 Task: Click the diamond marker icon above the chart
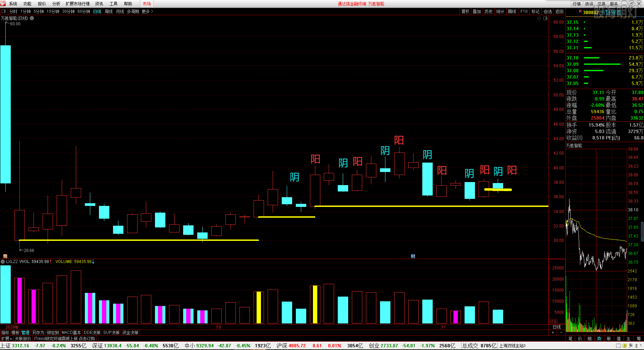[x=539, y=18]
